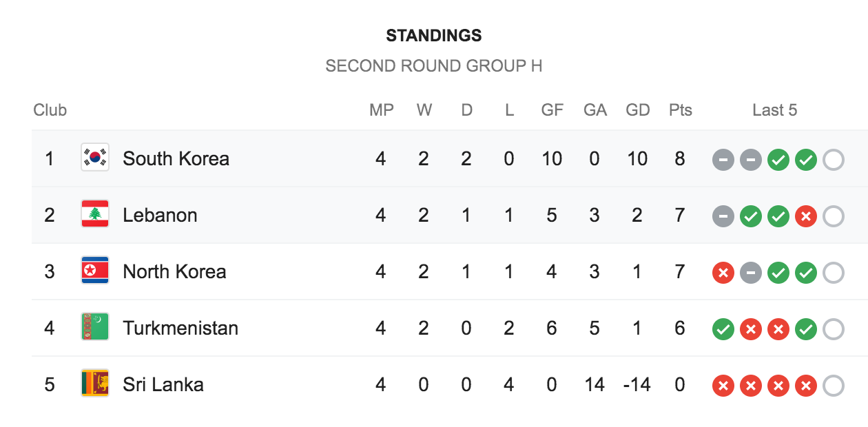Open the South Korea team link
The image size is (868, 427).
point(176,158)
